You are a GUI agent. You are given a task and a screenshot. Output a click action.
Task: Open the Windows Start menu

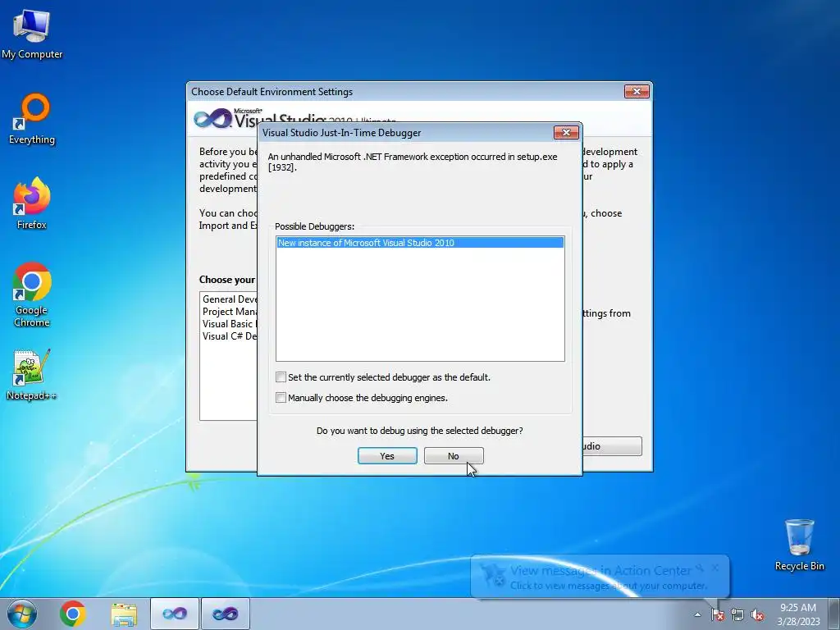pyautogui.click(x=22, y=614)
